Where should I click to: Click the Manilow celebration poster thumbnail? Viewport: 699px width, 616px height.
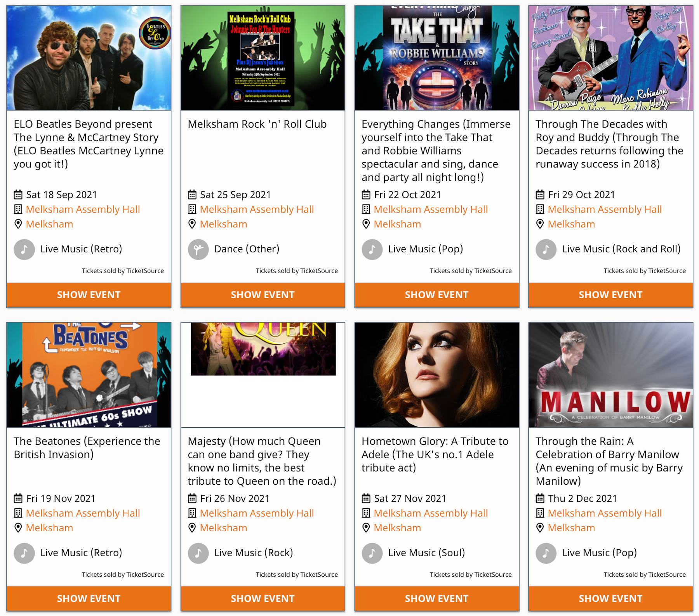click(x=610, y=375)
